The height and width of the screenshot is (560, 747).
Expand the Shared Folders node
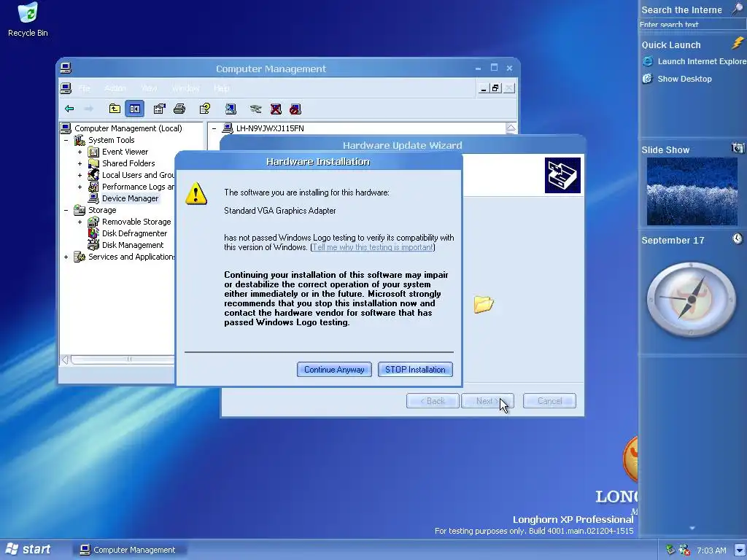coord(80,164)
